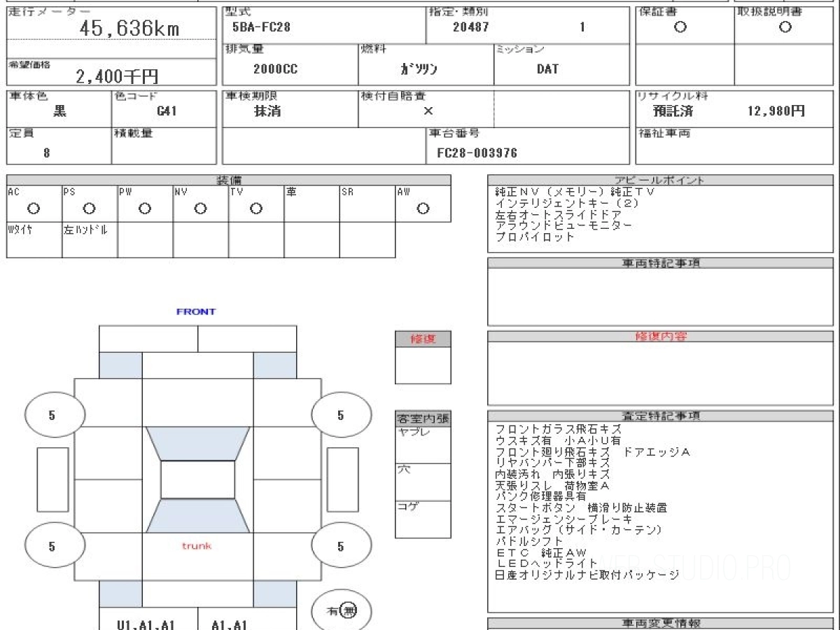840x630 pixels.
Task: Select the PS equipment circle
Action: coord(89,209)
